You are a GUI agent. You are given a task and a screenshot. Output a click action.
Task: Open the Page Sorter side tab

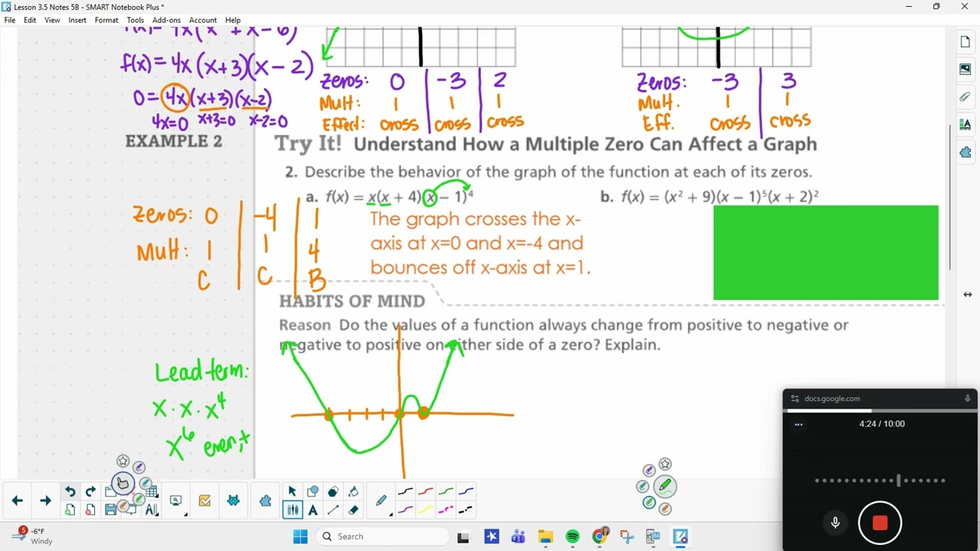point(965,42)
